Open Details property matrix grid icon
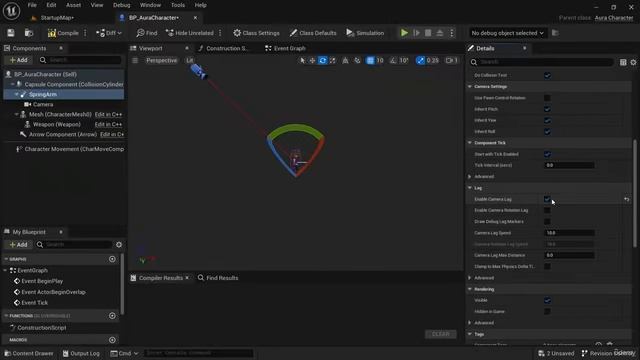This screenshot has height=360, width=640. pyautogui.click(x=623, y=62)
